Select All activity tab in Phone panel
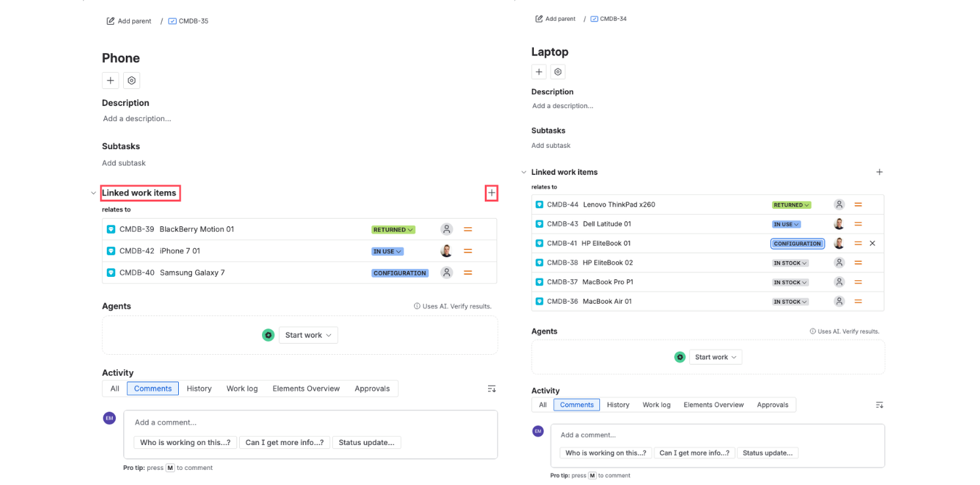The width and height of the screenshot is (980, 485). (115, 389)
